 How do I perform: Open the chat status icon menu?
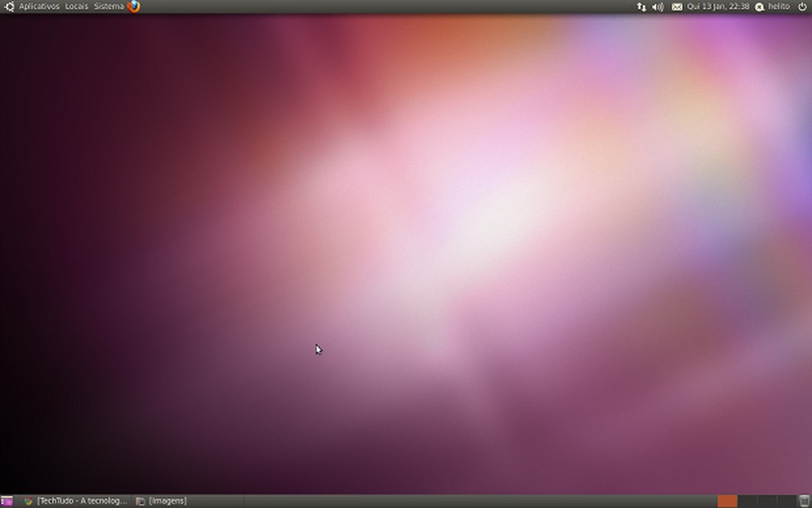click(x=760, y=7)
